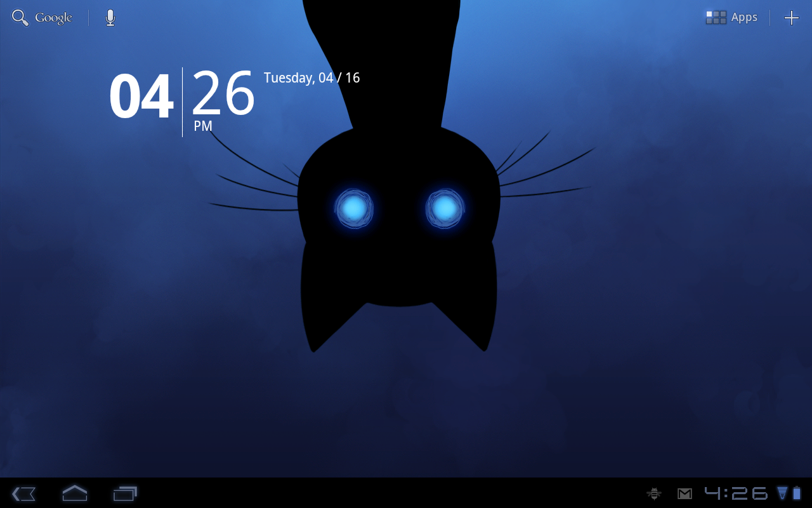Screen dimensions: 812x508
Task: Open the USB debugging bug notification icon
Action: click(x=654, y=493)
